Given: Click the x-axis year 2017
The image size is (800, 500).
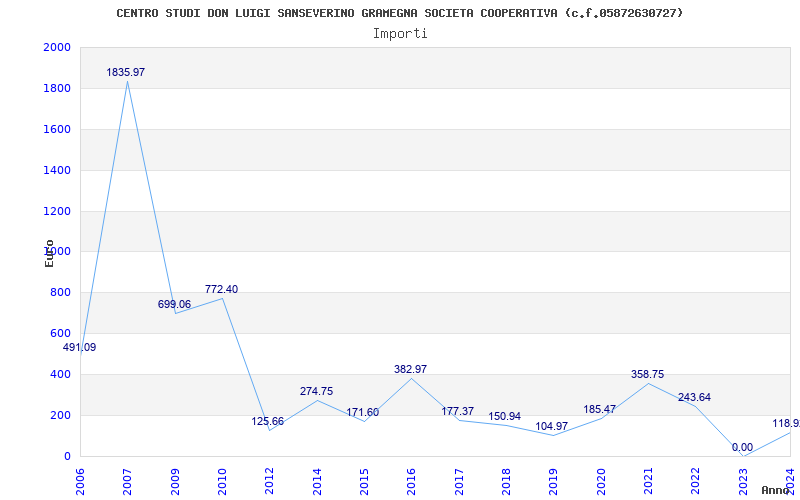Looking at the screenshot, I should click(x=459, y=481).
